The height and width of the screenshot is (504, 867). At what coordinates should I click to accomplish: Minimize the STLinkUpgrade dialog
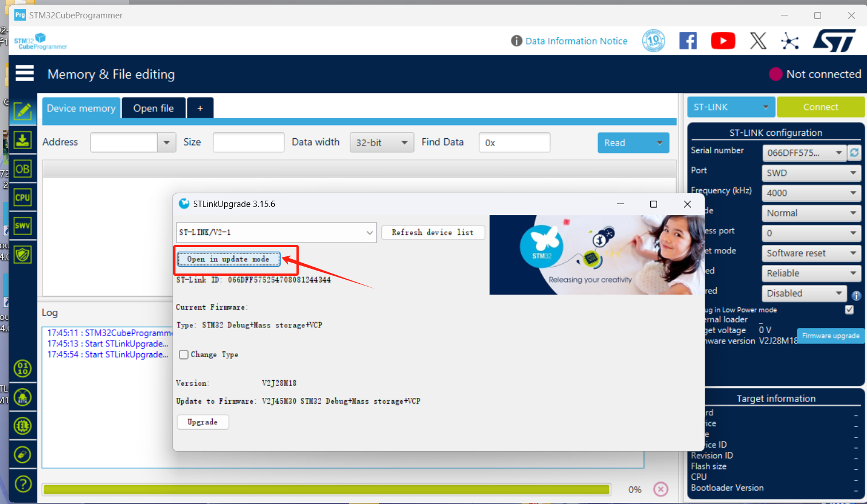[620, 204]
